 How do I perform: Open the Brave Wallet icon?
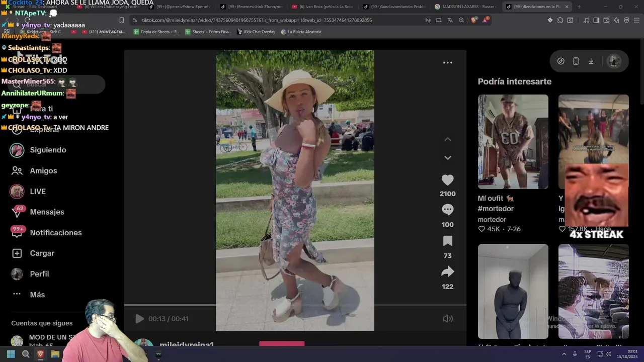[x=606, y=20]
